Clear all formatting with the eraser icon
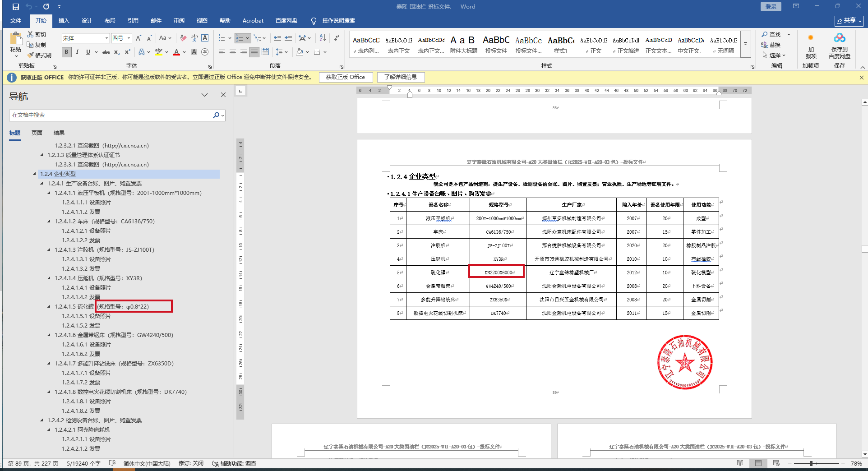 (183, 38)
